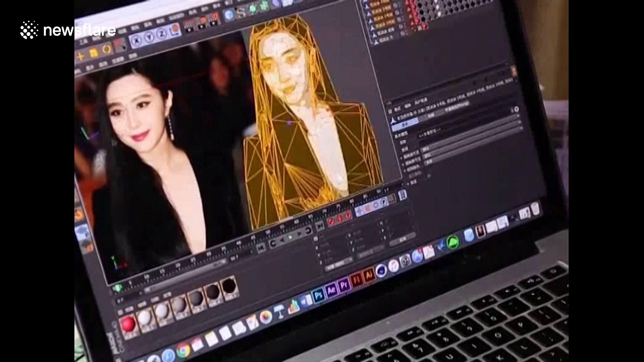Launch Illustrator from the Dock
Viewport: 644px width, 362px height.
[369, 276]
